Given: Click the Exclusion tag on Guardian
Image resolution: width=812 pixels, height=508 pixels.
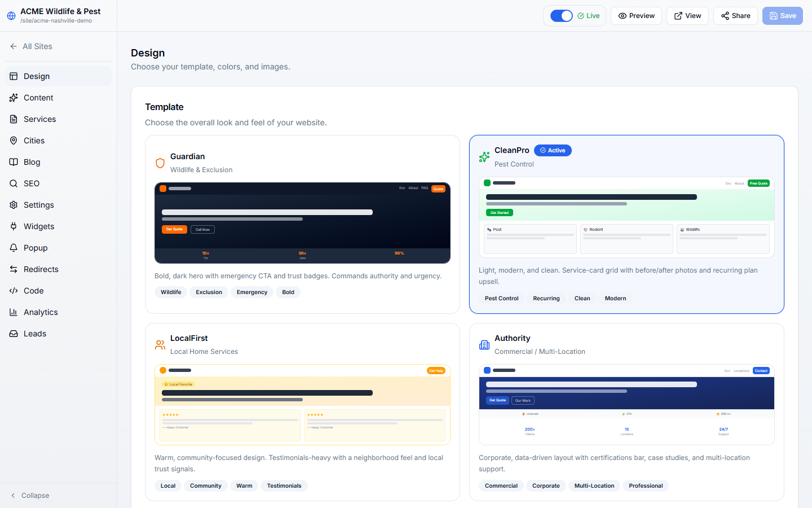Looking at the screenshot, I should (x=209, y=292).
